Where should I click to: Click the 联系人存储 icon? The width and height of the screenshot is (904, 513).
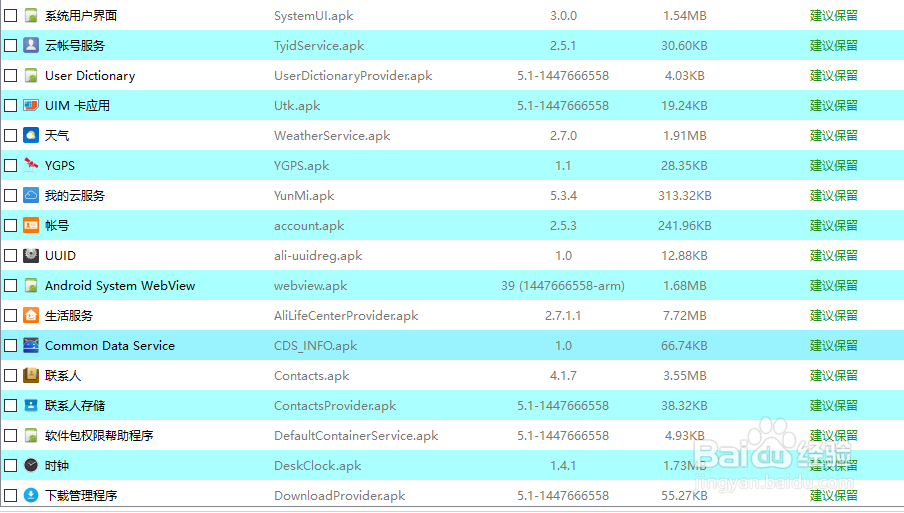pyautogui.click(x=31, y=405)
